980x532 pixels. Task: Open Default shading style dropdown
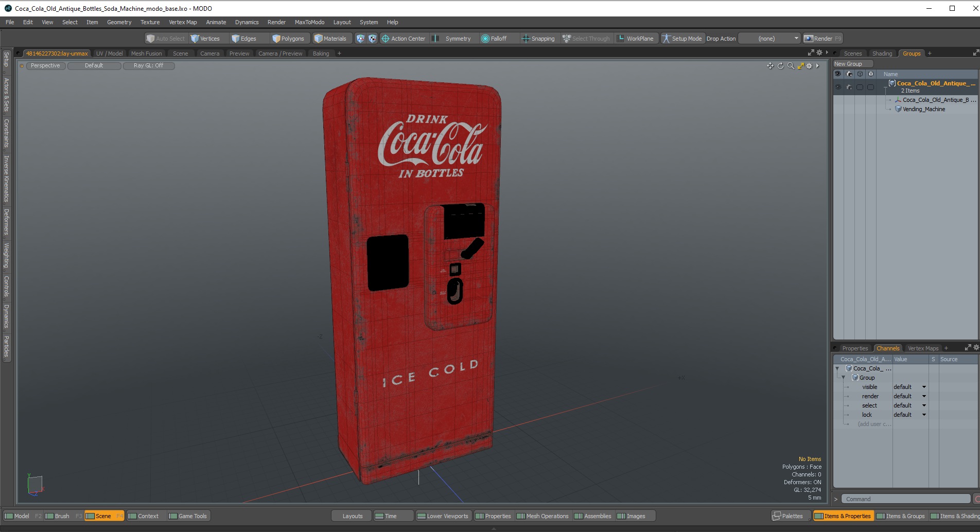[x=94, y=66]
